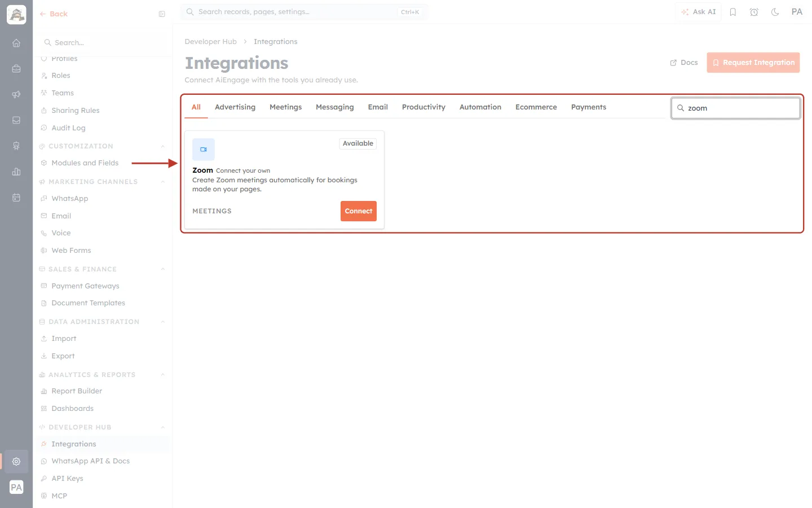Open the settings gear icon in rail
This screenshot has width=812, height=508.
click(x=16, y=461)
